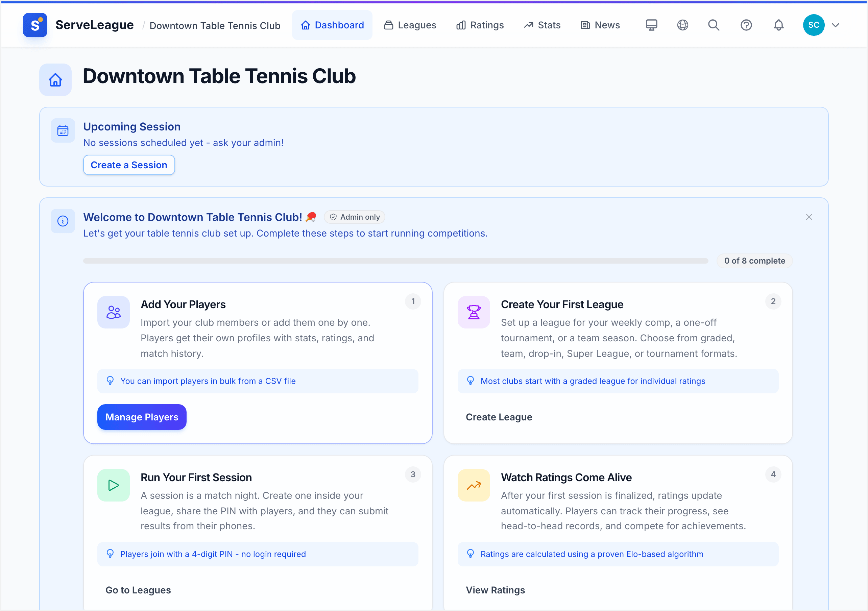Click step number 1 badge
Screen dimensions: 868x611
tap(413, 301)
